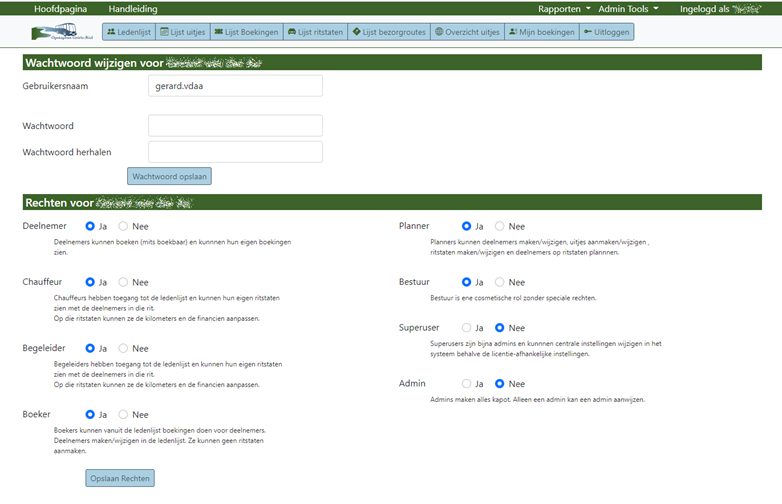The image size is (782, 504).
Task: Click the bus logo in the toolbar
Action: 61,32
